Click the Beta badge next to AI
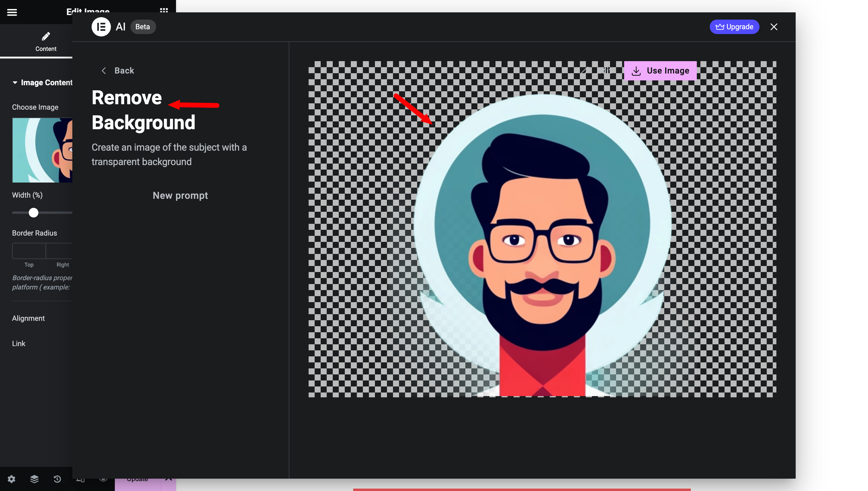This screenshot has height=491, width=868. pos(143,27)
